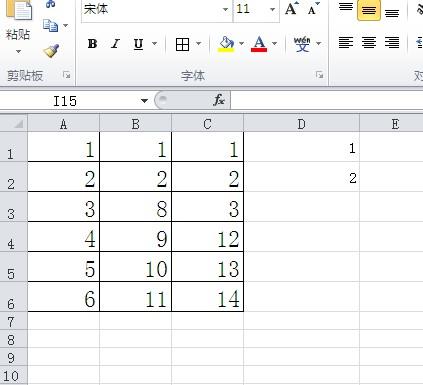Click the Fill Color paint bucket icon

click(x=226, y=44)
